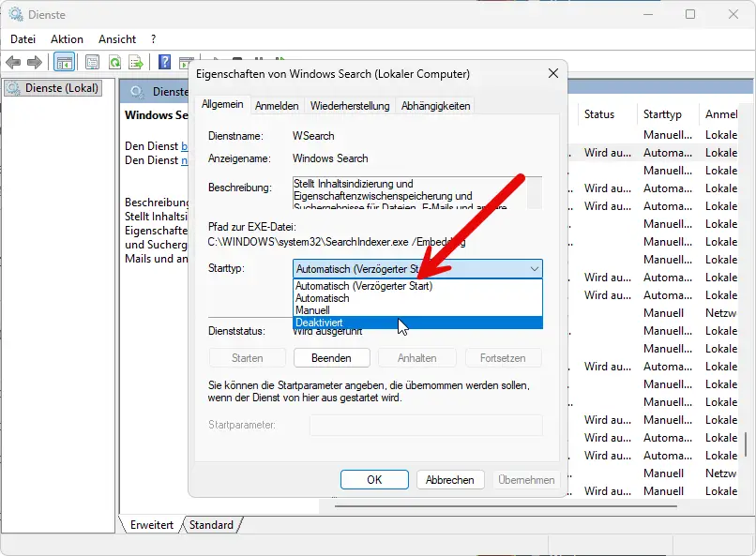Click Beenden to stop the Windows Search service
The height and width of the screenshot is (556, 756).
331,357
